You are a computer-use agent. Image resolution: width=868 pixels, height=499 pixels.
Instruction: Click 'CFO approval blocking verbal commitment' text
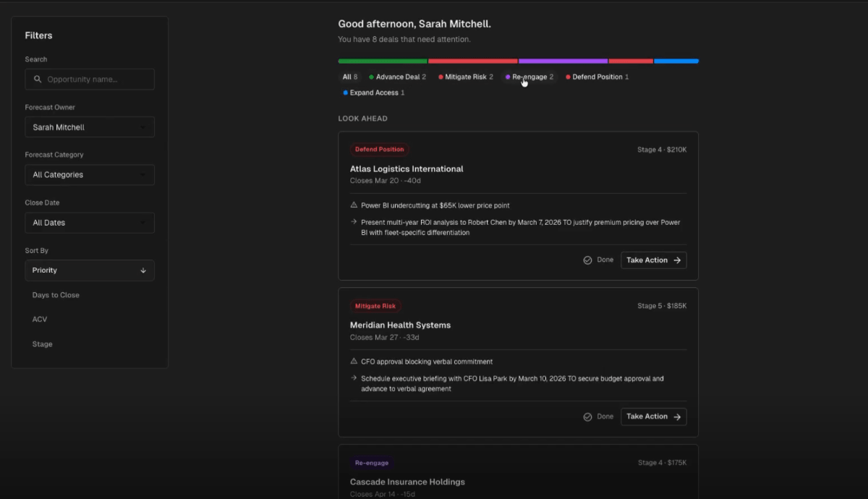[x=427, y=362]
